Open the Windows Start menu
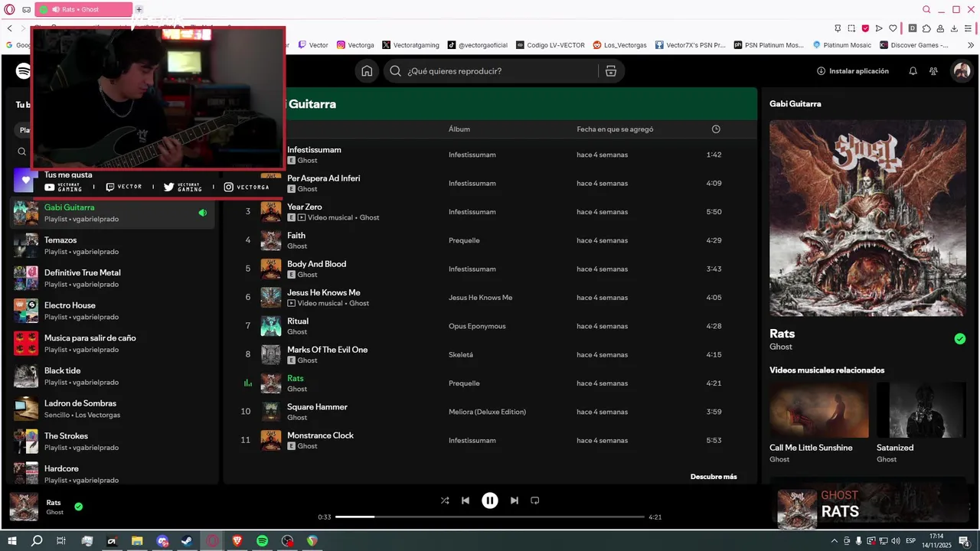This screenshot has height=551, width=980. 12,541
